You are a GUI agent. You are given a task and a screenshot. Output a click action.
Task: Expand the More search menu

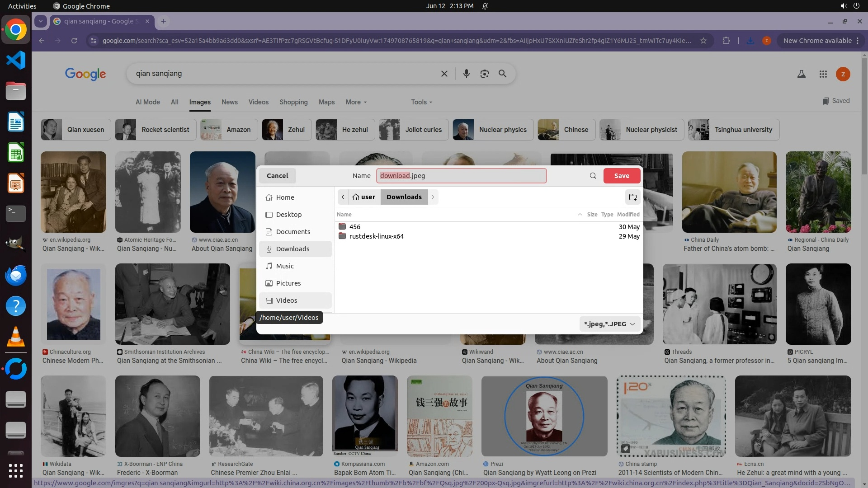coord(356,102)
